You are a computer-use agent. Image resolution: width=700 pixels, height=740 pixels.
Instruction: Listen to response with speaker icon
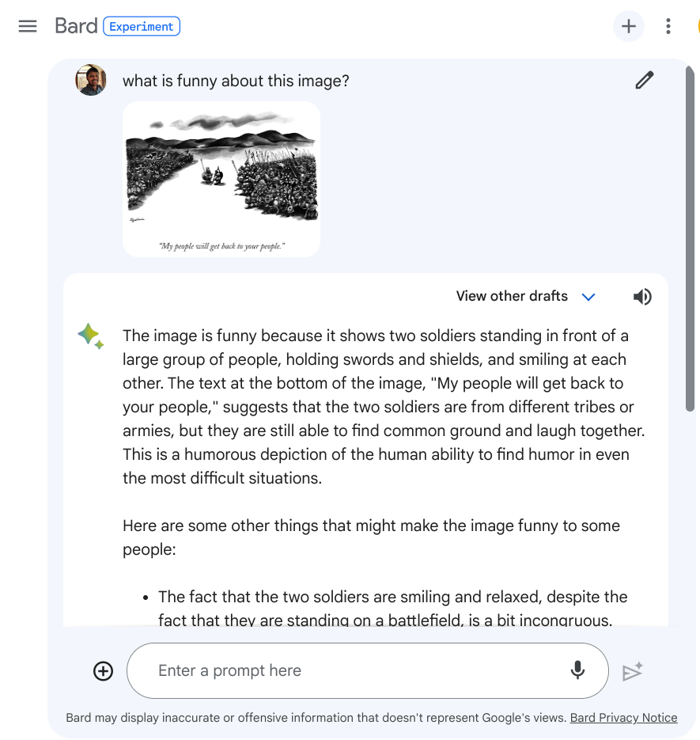point(642,297)
